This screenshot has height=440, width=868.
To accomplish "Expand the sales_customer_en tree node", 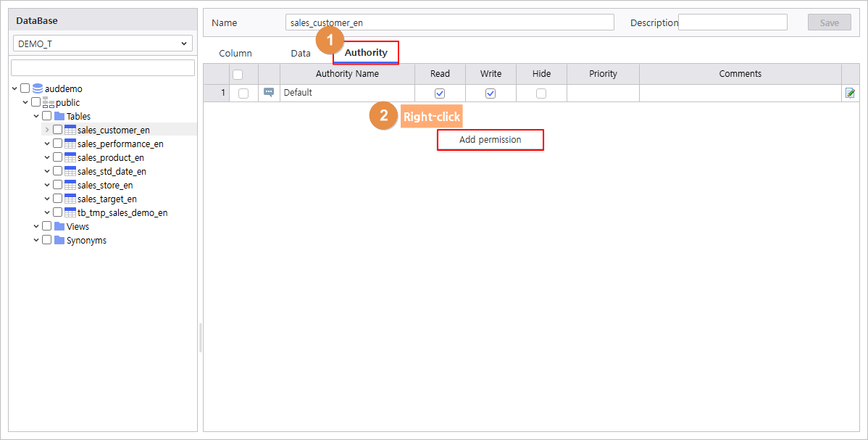I will tap(47, 130).
